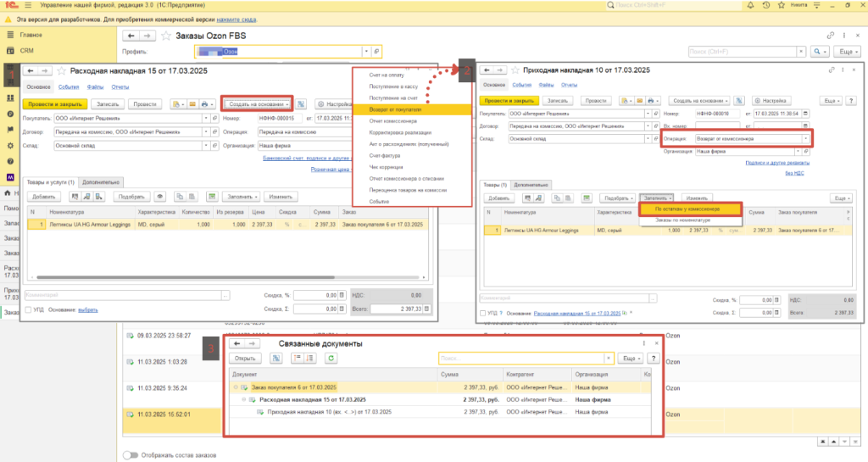Expand Склад dropdown in Расходная накладная

[x=205, y=146]
